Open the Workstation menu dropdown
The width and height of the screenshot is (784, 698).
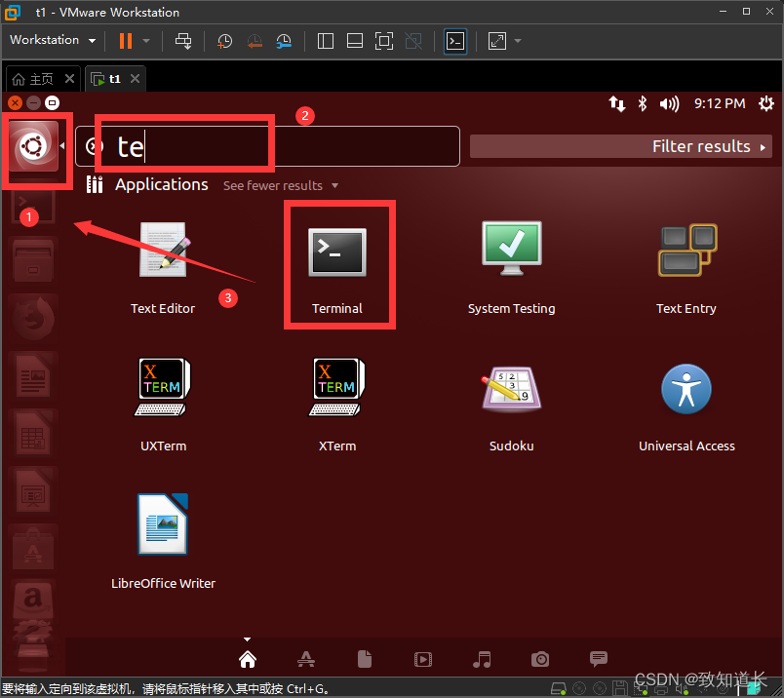coord(52,40)
